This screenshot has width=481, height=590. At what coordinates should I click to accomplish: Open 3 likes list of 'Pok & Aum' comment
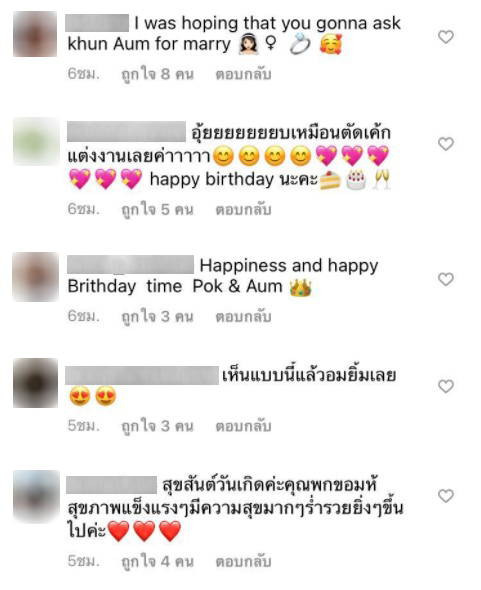tap(157, 317)
